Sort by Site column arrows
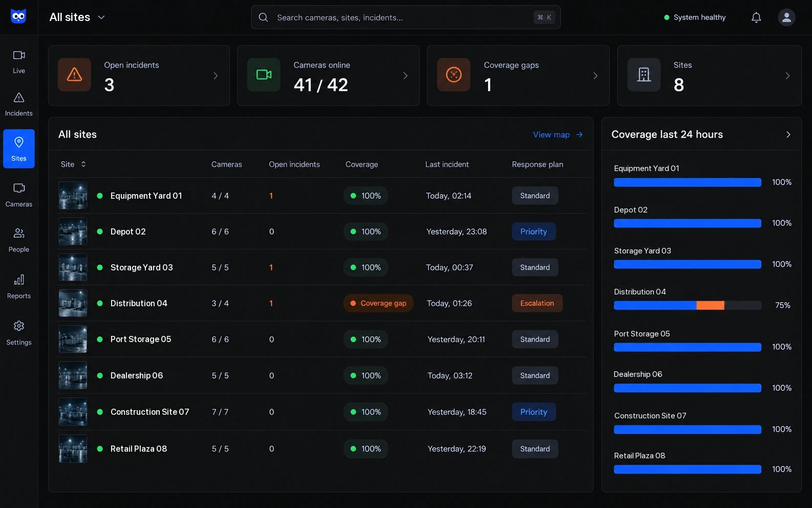 click(83, 164)
